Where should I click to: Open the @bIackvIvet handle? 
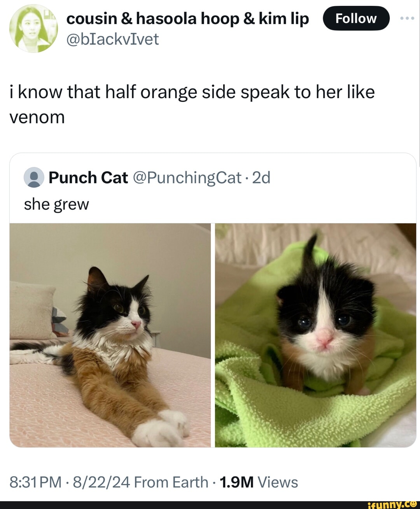(x=113, y=39)
